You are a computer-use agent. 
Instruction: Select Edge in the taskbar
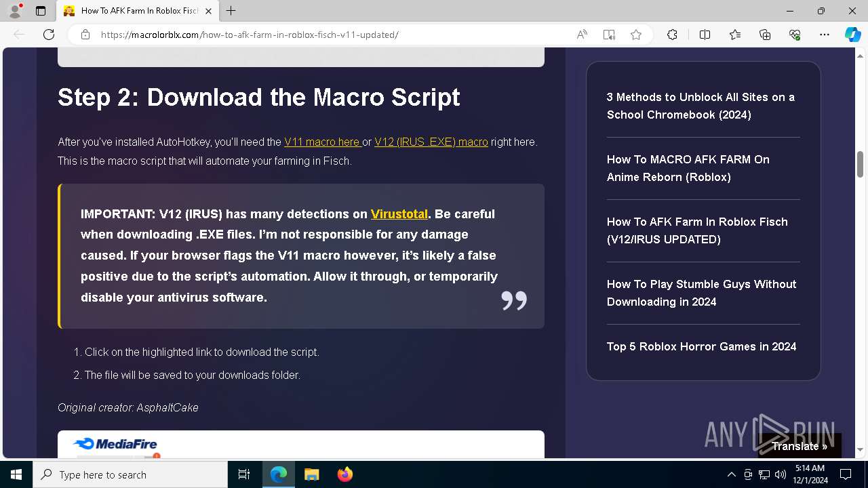[279, 474]
